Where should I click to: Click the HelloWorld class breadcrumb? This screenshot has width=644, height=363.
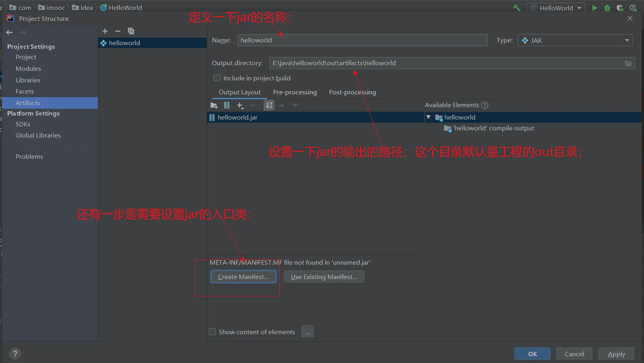(x=121, y=8)
